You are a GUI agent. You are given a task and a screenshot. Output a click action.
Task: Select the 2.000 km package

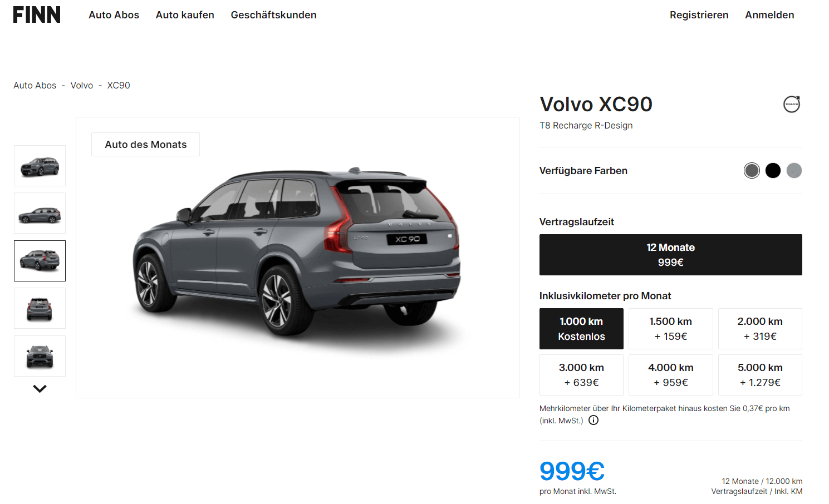coord(760,329)
